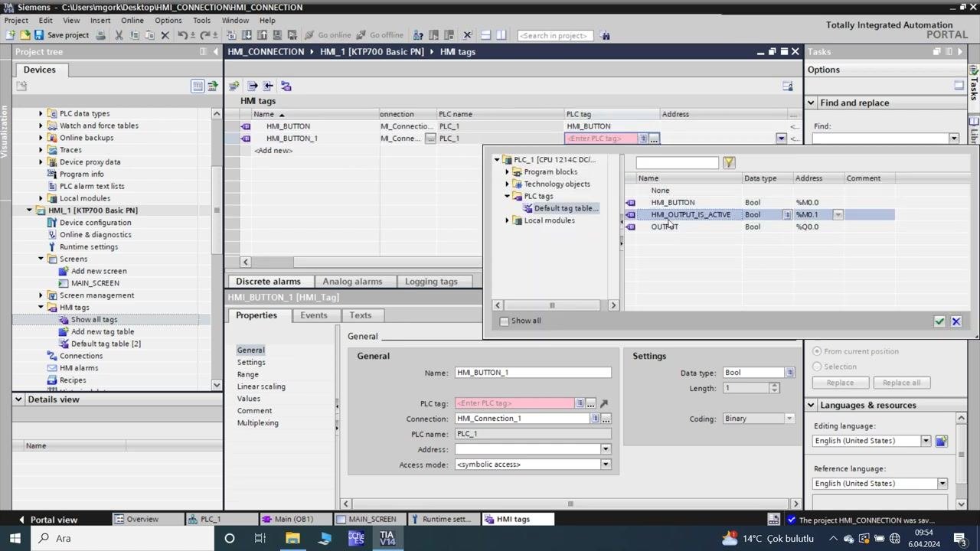This screenshot has width=980, height=551.
Task: Select Device configuration under HMI_1
Action: 95,223
